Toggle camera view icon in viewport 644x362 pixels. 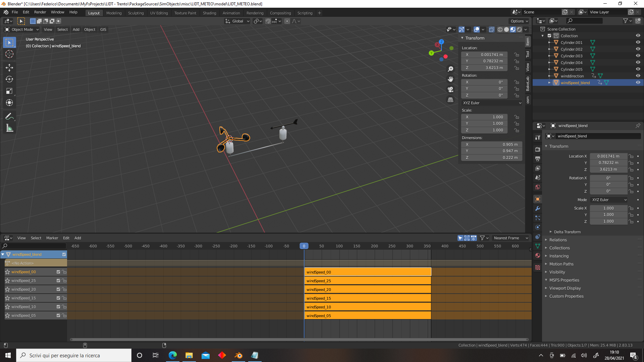click(x=450, y=89)
